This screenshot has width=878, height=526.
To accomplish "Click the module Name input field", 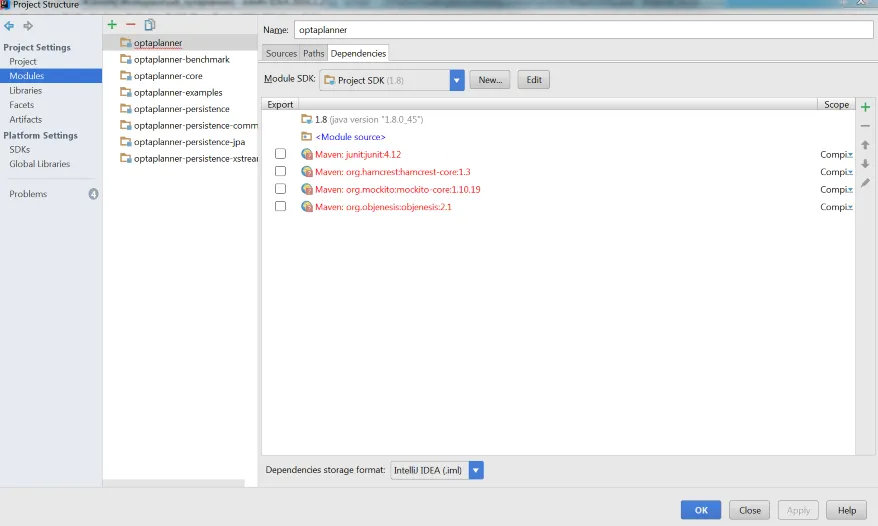I will [x=583, y=30].
